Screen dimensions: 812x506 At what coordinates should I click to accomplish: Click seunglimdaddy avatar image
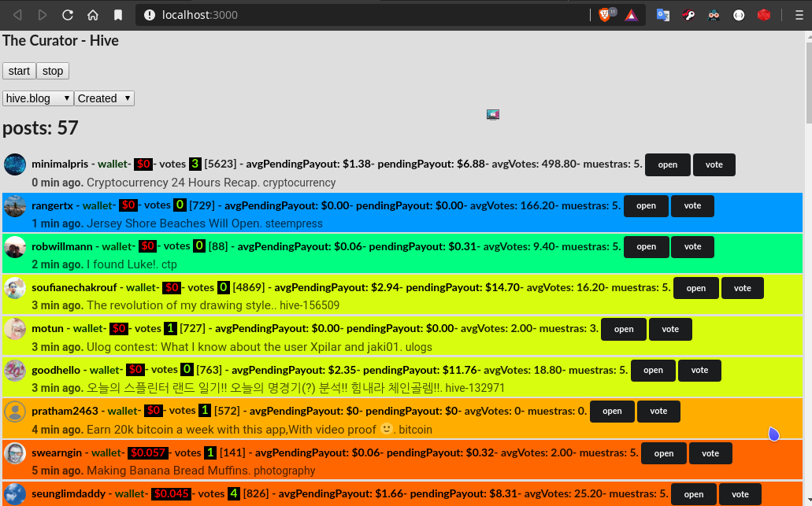pos(15,493)
